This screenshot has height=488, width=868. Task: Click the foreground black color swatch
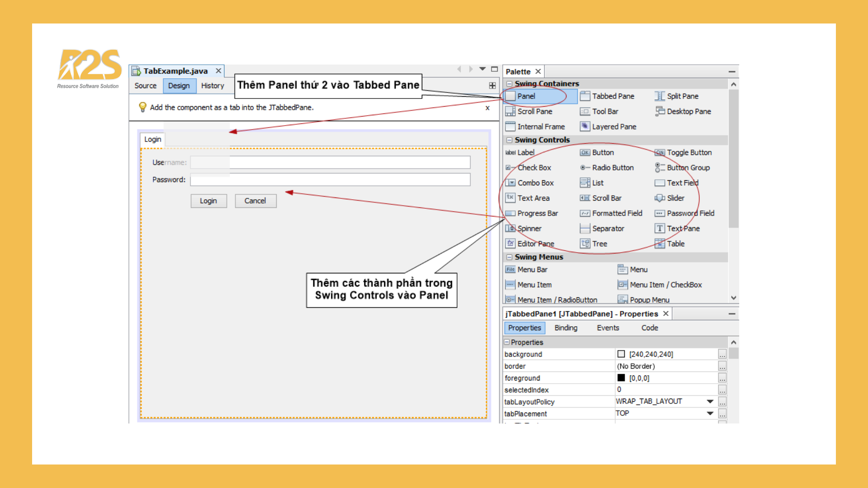coord(621,378)
